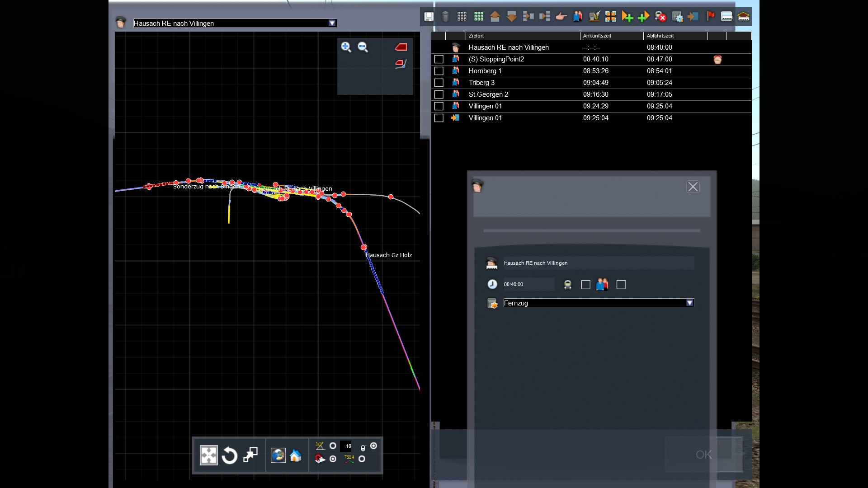
Task: Click the red flag toolbar icon
Action: [x=710, y=17]
